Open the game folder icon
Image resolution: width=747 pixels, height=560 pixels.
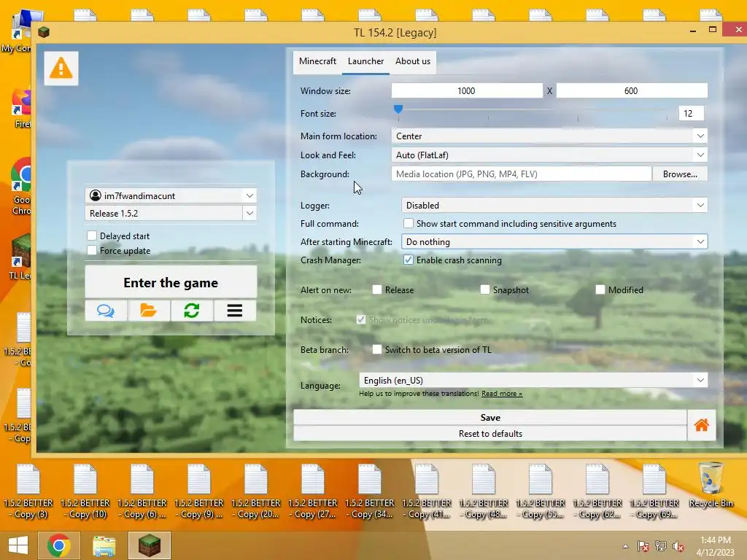click(x=149, y=311)
